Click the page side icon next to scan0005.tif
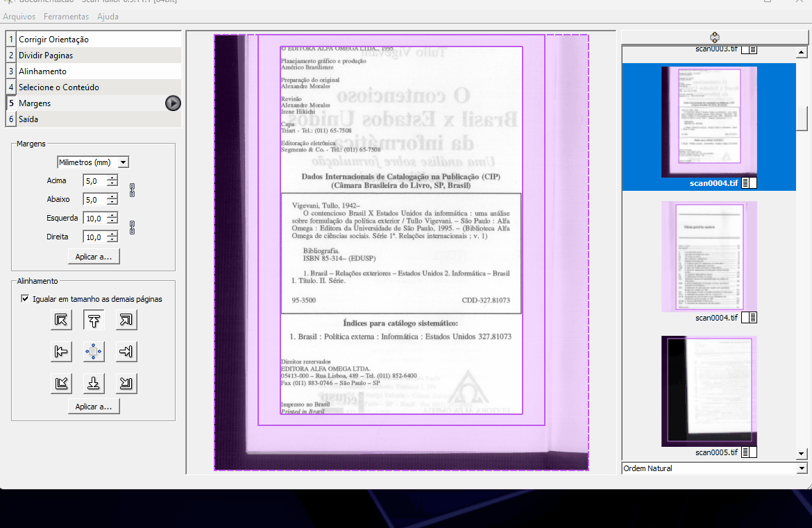Viewport: 812px width, 528px height. point(750,452)
